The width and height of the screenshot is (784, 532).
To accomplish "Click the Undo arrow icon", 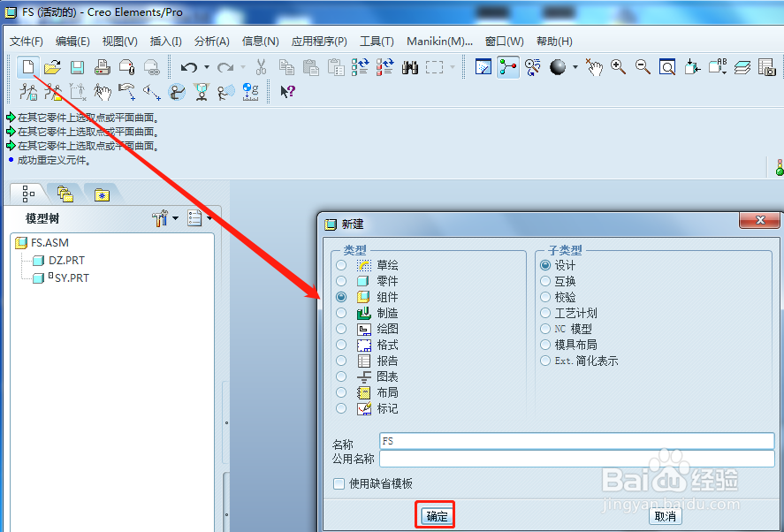I will click(188, 67).
